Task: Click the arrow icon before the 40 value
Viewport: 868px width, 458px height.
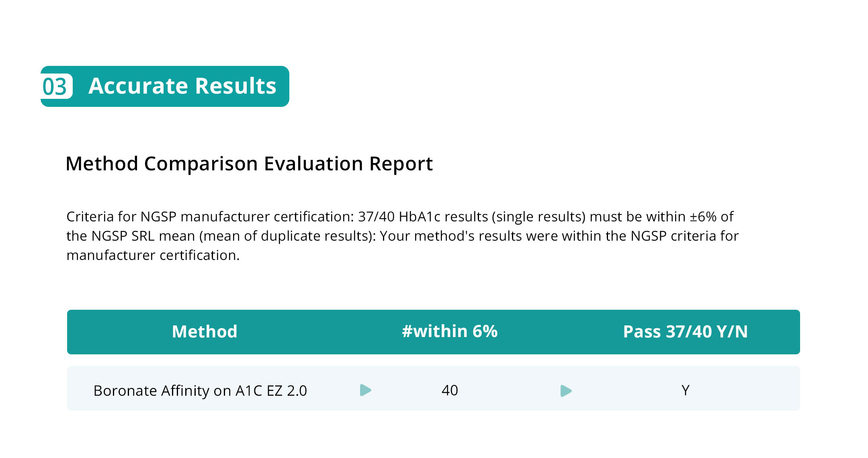Action: [x=365, y=390]
